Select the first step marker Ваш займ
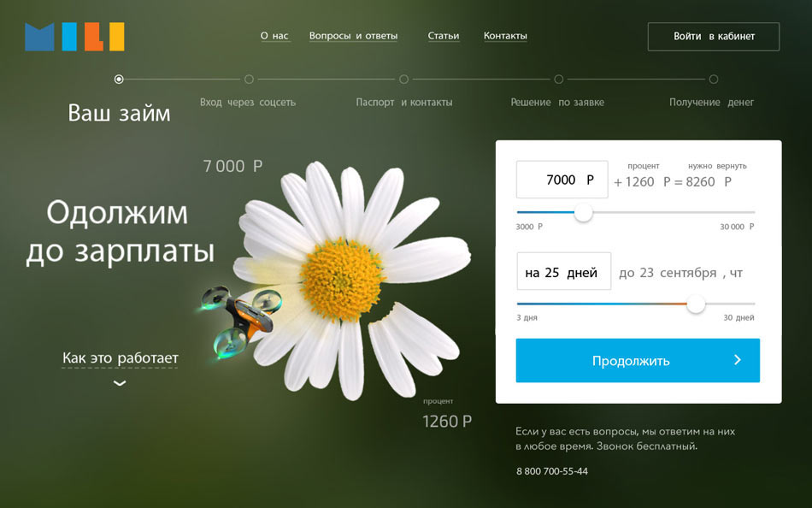The image size is (812, 508). (119, 80)
